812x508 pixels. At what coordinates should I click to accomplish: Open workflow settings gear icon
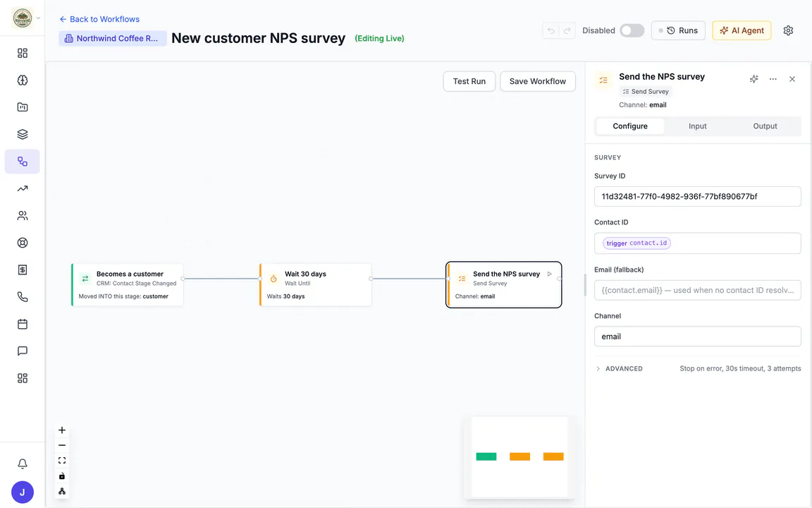788,30
